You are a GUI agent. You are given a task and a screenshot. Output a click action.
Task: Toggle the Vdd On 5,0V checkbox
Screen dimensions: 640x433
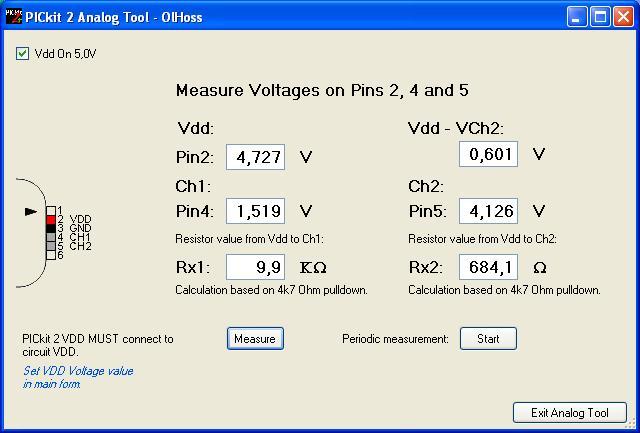point(22,54)
